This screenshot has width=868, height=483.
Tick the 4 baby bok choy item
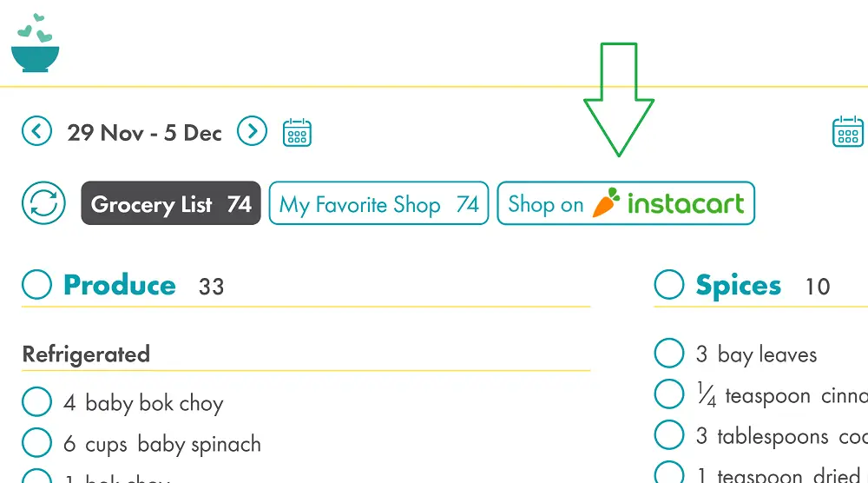pos(37,401)
